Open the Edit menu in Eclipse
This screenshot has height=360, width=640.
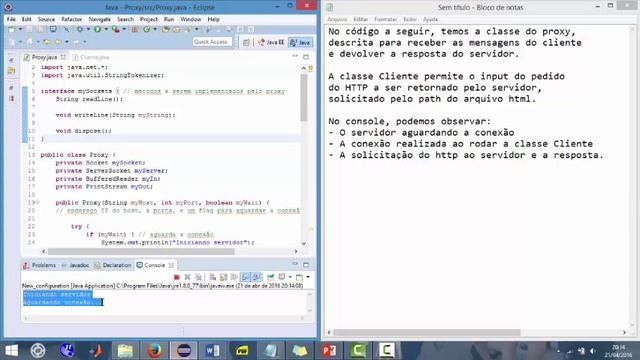[x=27, y=19]
